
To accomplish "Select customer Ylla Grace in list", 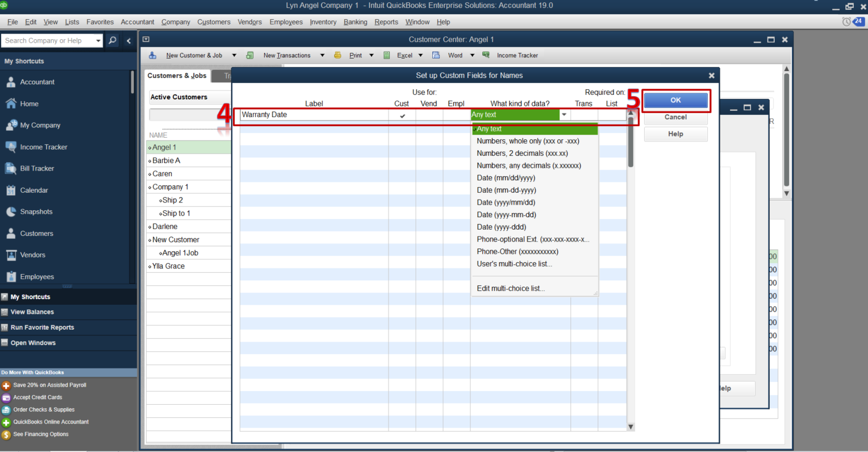I will tap(168, 266).
